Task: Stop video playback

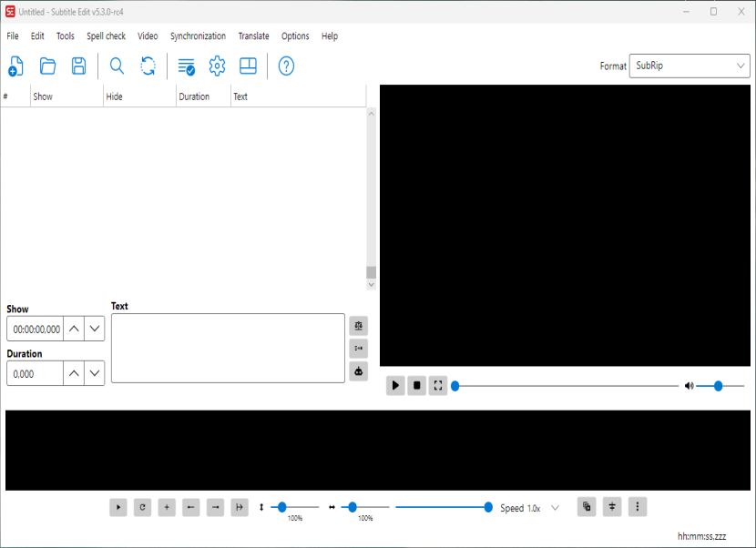Action: (x=416, y=386)
